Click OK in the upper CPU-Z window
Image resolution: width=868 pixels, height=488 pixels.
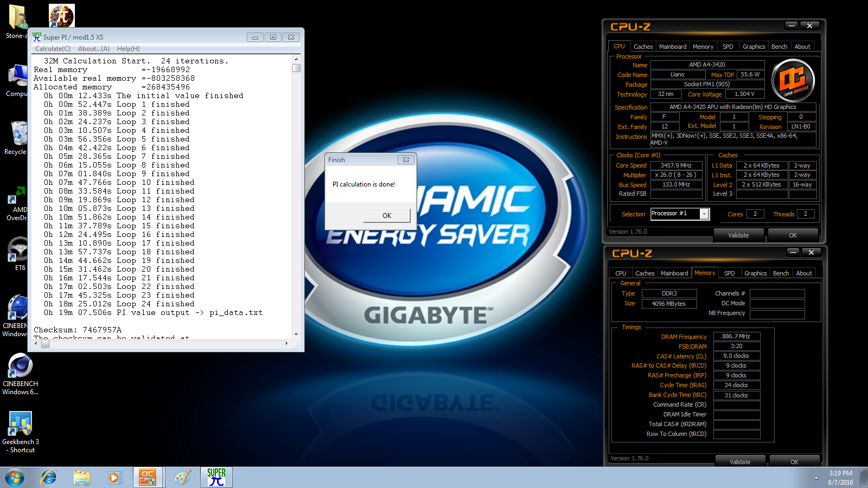point(793,235)
